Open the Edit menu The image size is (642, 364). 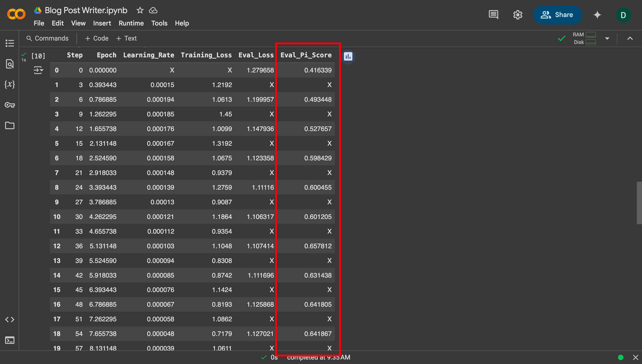pos(58,23)
